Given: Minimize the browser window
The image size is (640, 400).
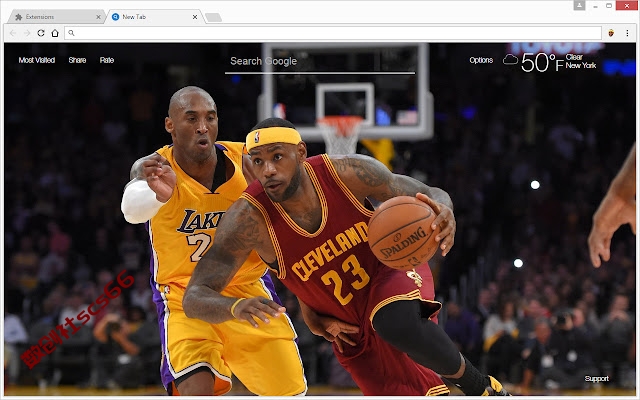Looking at the screenshot, I should pos(596,6).
